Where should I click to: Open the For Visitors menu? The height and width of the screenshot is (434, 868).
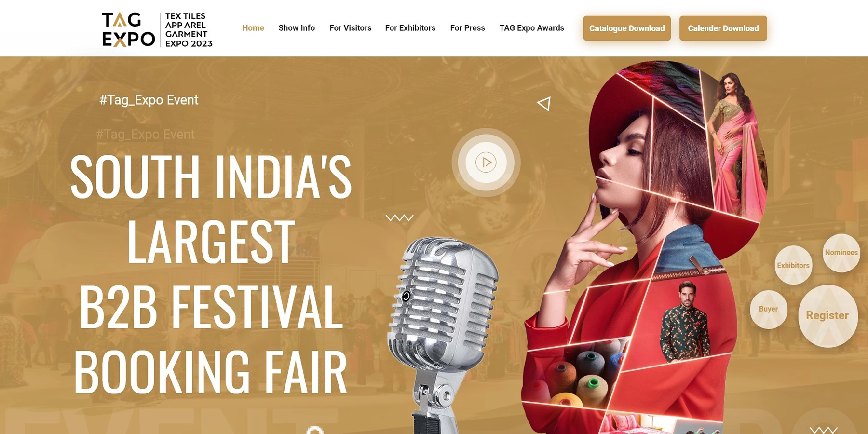351,28
